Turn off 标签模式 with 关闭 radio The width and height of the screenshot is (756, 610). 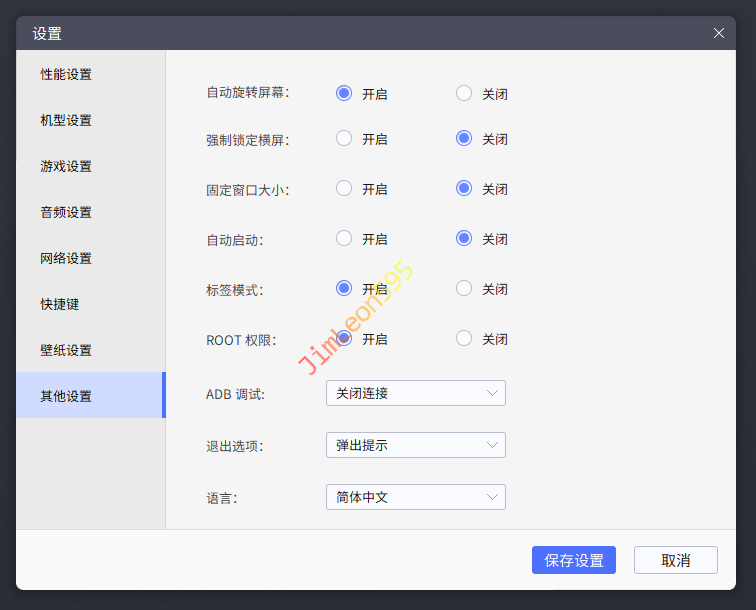pos(464,288)
